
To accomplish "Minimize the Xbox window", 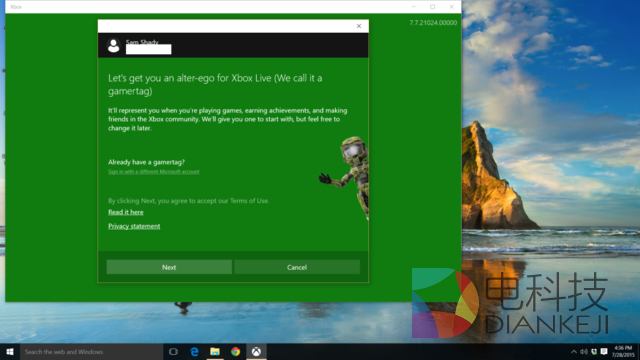I will [x=414, y=7].
